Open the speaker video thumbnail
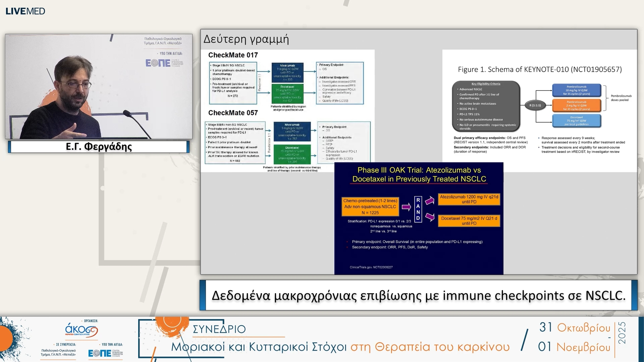The image size is (644, 362). click(x=99, y=86)
